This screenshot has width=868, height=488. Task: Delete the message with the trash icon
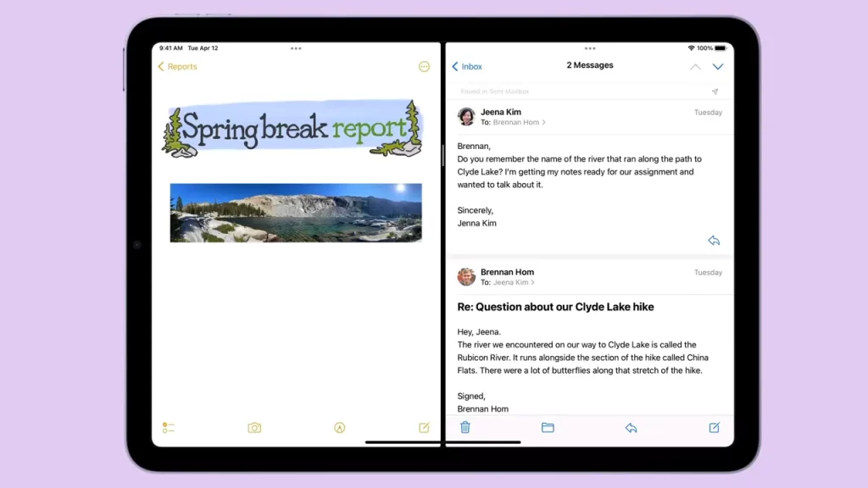[x=465, y=427]
